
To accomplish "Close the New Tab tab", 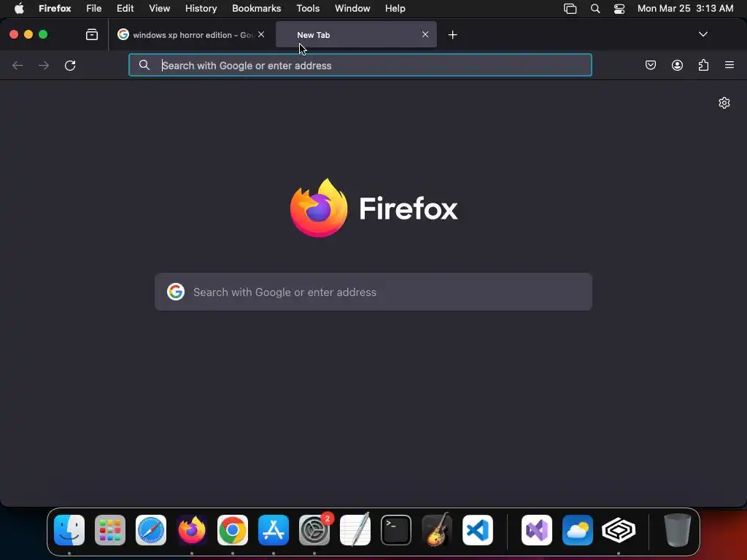I will 425,34.
